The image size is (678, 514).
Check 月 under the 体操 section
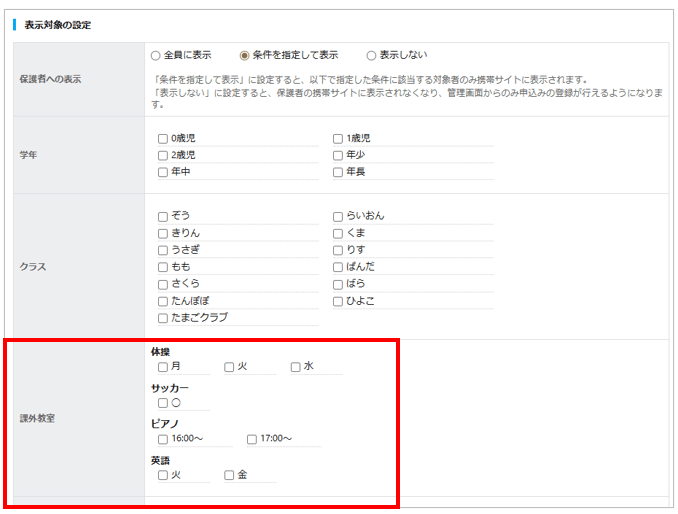pos(163,367)
